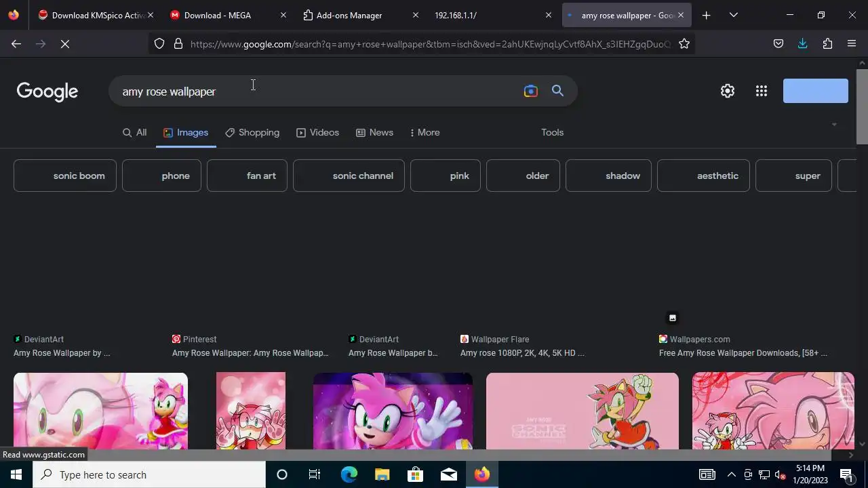The width and height of the screenshot is (868, 488).
Task: Filter by aesthetic chip
Action: pyautogui.click(x=703, y=176)
